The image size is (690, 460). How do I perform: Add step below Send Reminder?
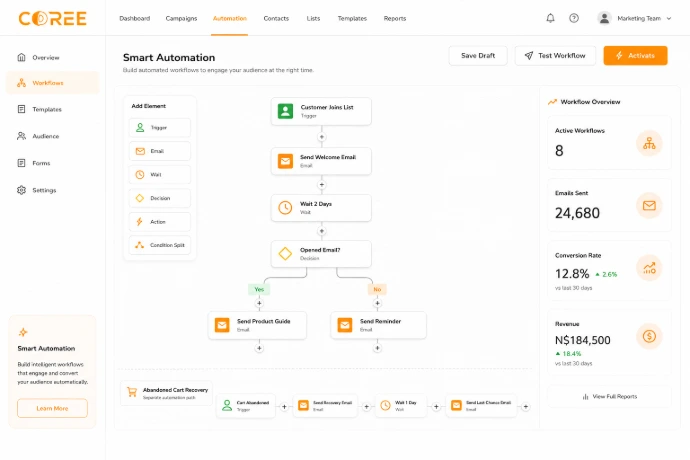(377, 348)
